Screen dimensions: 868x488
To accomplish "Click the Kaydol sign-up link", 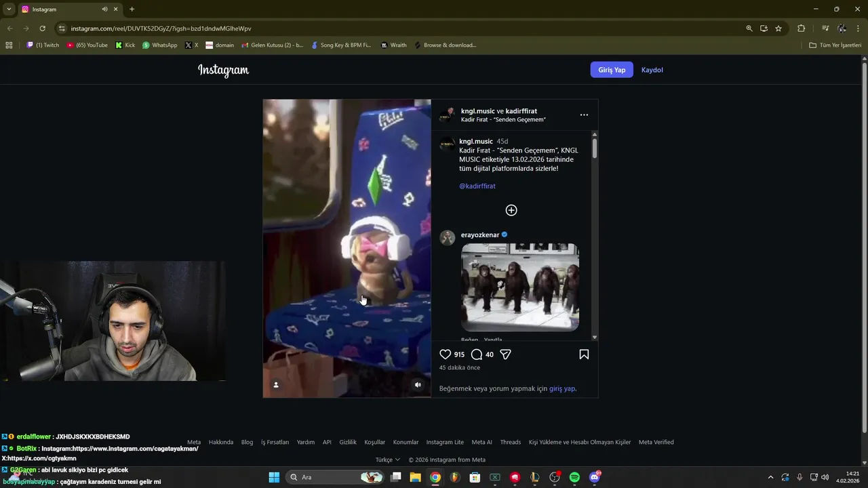I will (x=652, y=70).
